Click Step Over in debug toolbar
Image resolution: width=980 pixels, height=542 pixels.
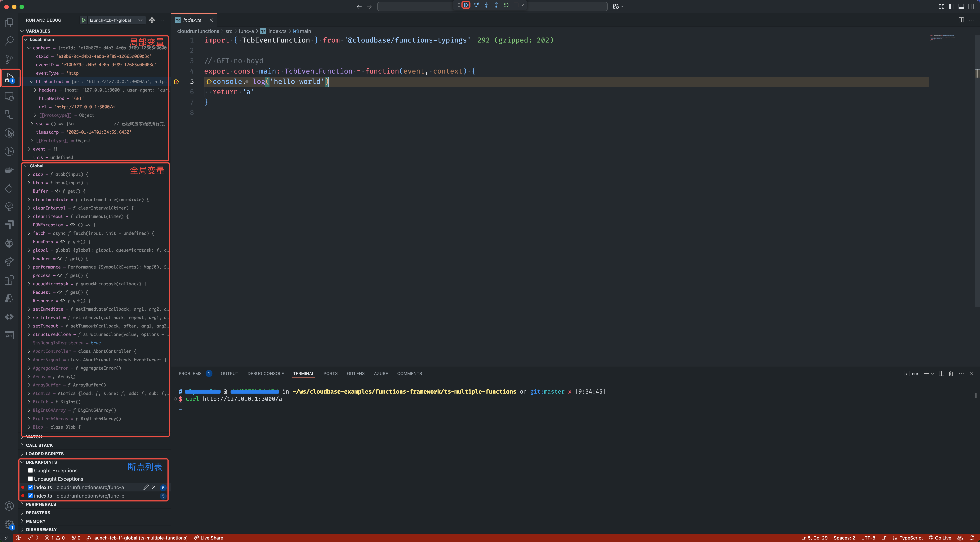[476, 5]
